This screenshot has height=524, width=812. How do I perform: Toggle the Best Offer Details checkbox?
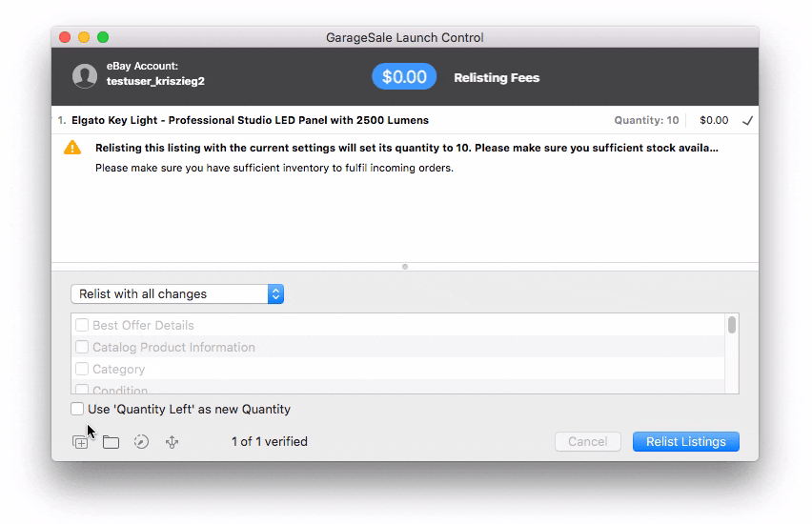(x=82, y=326)
